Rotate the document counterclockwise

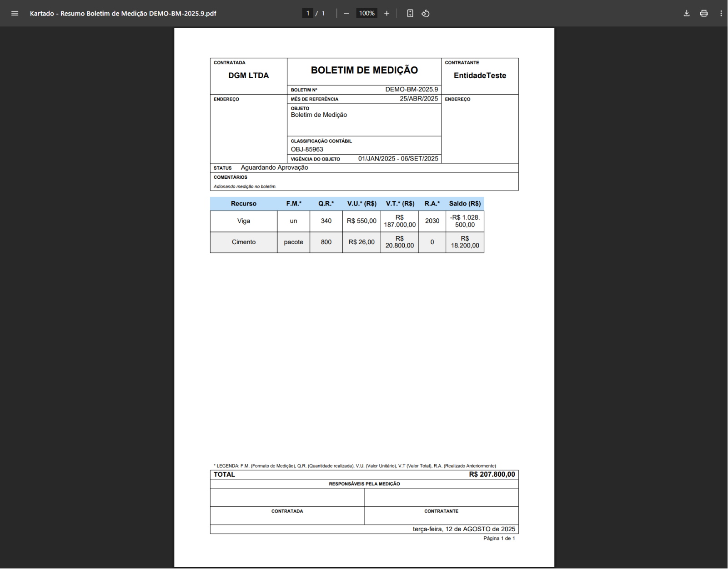coord(426,13)
